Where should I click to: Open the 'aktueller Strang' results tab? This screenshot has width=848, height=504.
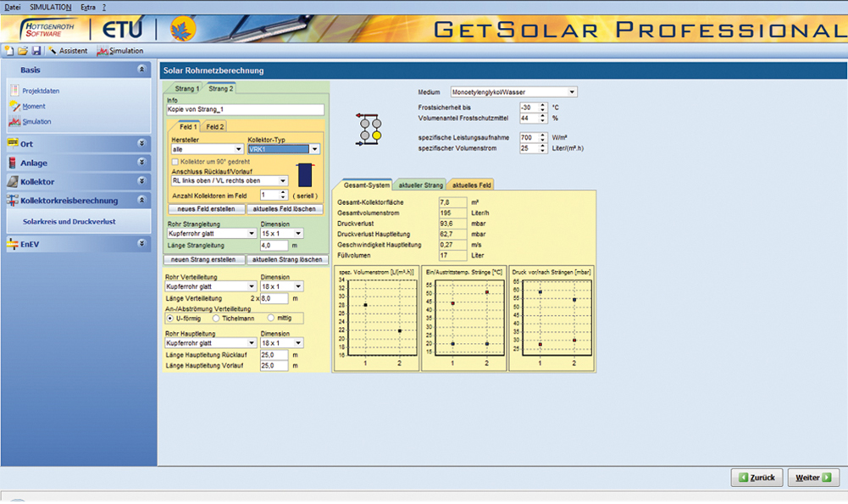click(421, 185)
